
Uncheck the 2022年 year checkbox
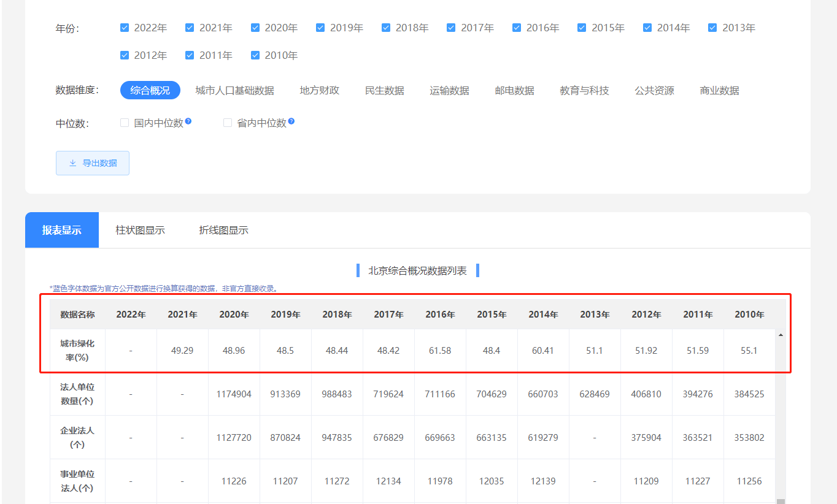[x=125, y=28]
